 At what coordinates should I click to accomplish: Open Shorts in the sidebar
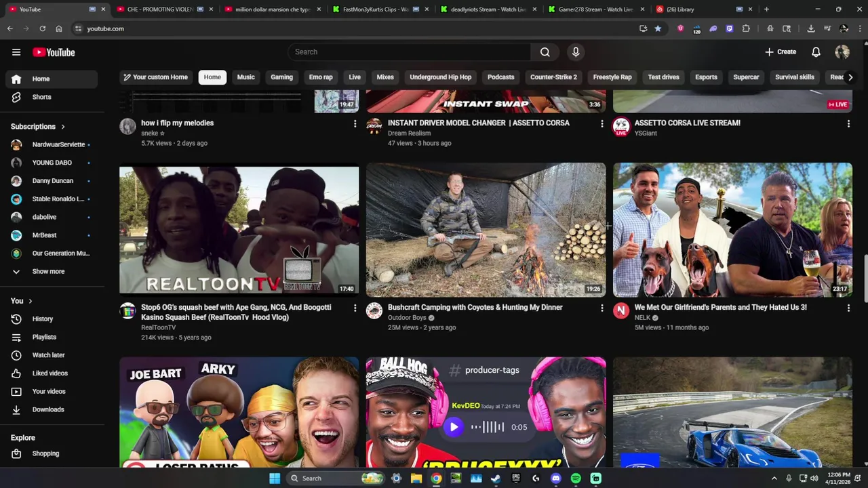[x=52, y=97]
